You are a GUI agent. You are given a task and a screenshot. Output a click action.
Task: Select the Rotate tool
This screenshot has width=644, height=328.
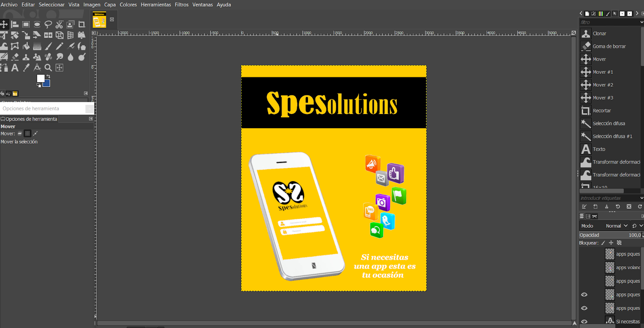coord(15,35)
